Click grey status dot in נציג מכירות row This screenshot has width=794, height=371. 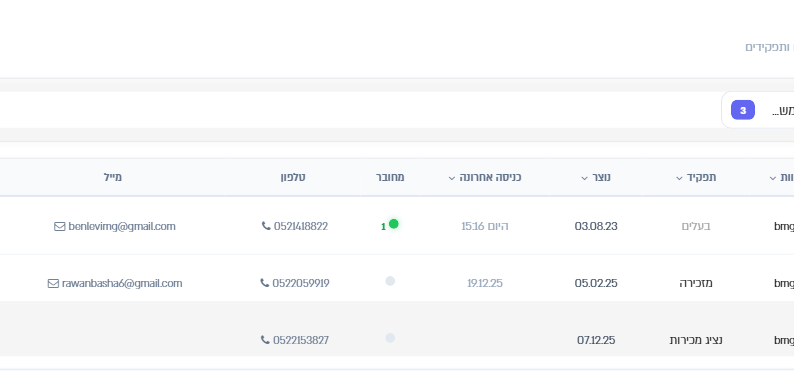390,338
